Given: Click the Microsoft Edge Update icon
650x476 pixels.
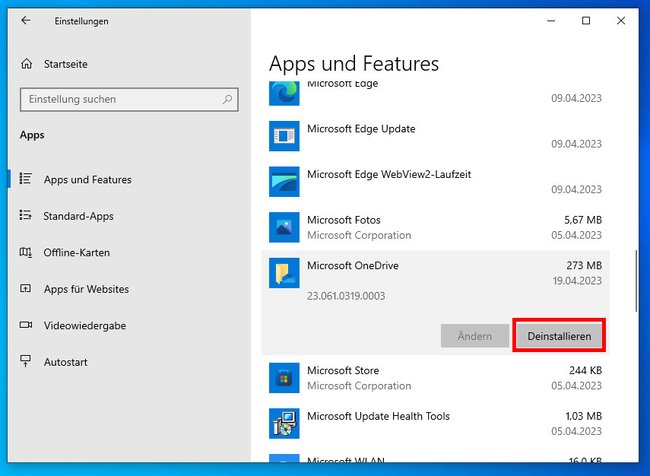Looking at the screenshot, I should [x=284, y=136].
